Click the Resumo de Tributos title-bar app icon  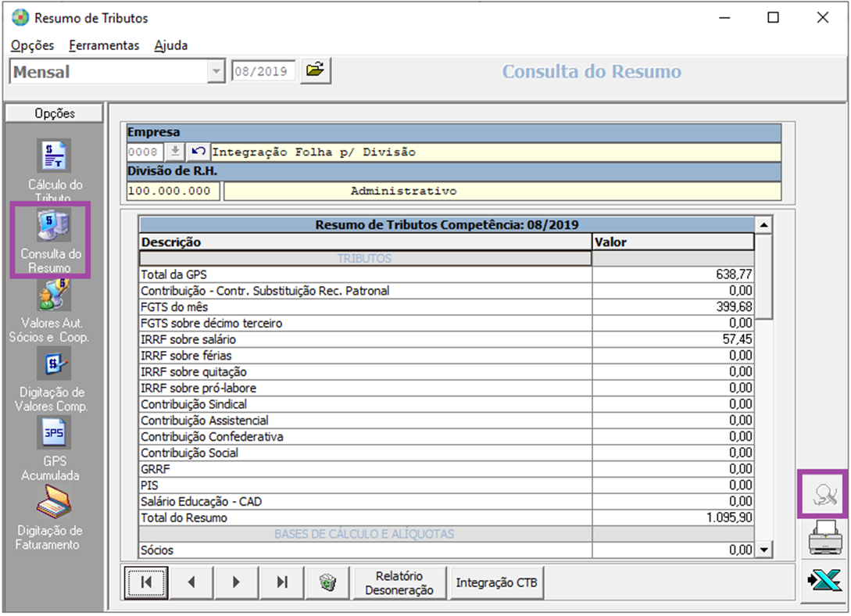[x=20, y=17]
